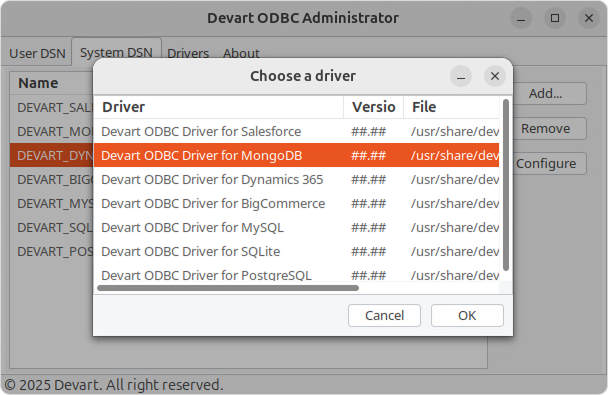The width and height of the screenshot is (608, 395).
Task: Select Devart ODBC Driver for Dynamics 365
Action: tap(297, 179)
